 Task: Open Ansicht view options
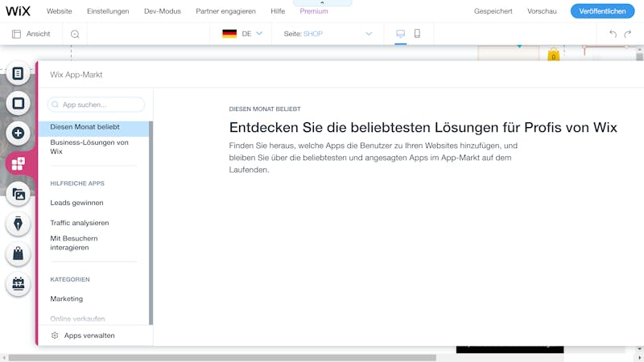click(31, 34)
